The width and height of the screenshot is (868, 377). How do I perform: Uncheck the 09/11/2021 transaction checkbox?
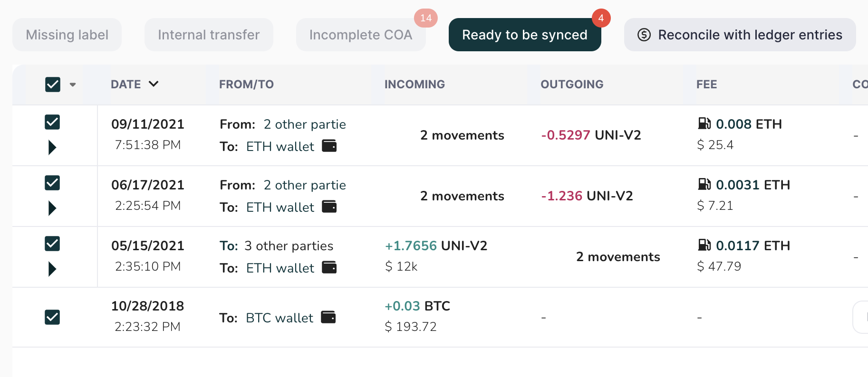tap(52, 122)
